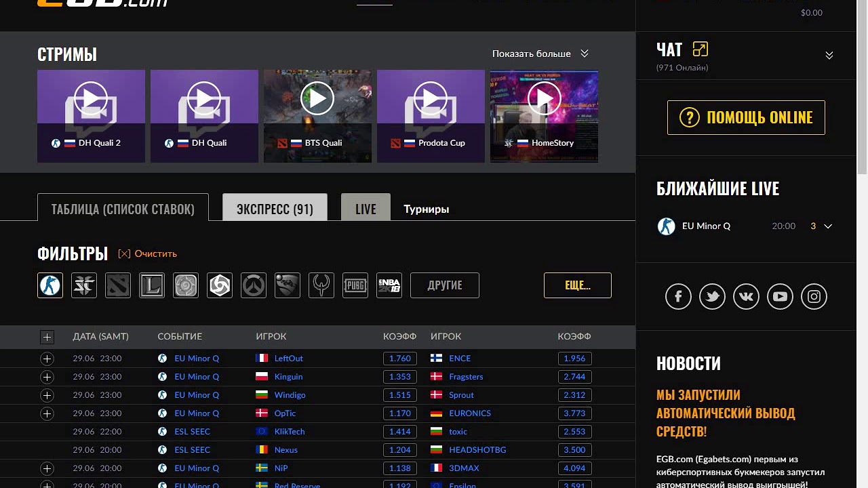
Task: Open the YouTube channel icon
Action: 780,296
